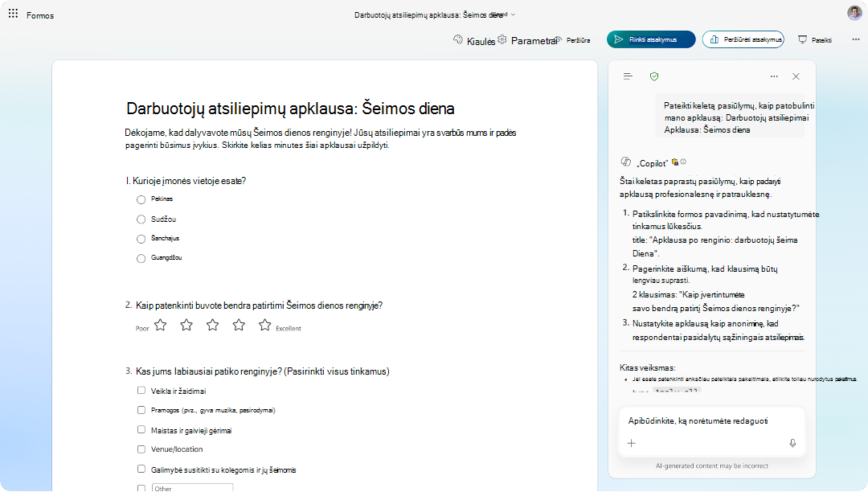868x492 pixels.
Task: Click the Pateikti present button
Action: tap(815, 40)
